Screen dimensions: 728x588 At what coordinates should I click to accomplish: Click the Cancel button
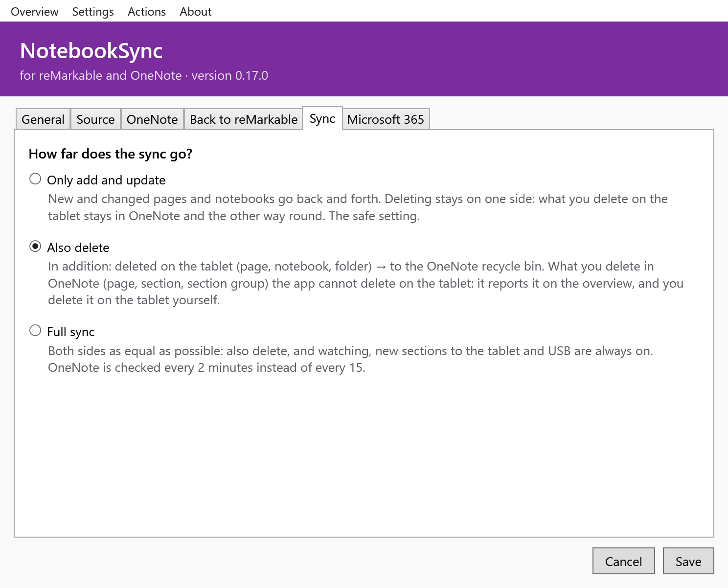(623, 561)
